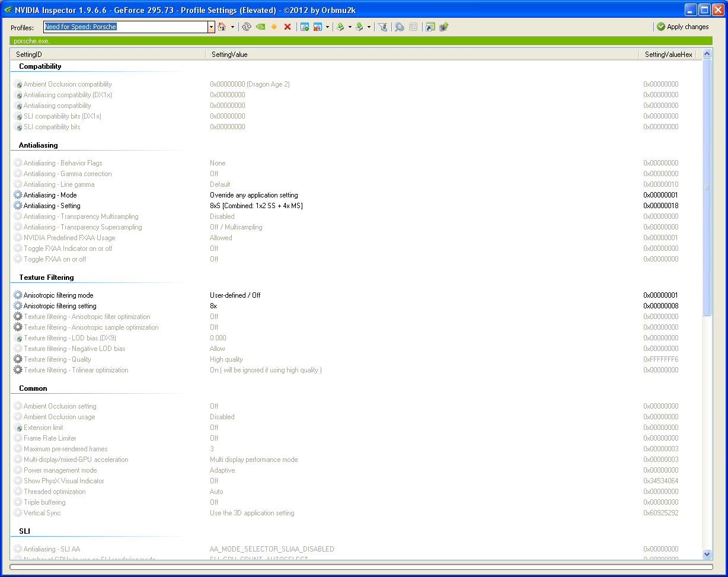Click the refresh settings arrows icon

click(247, 27)
